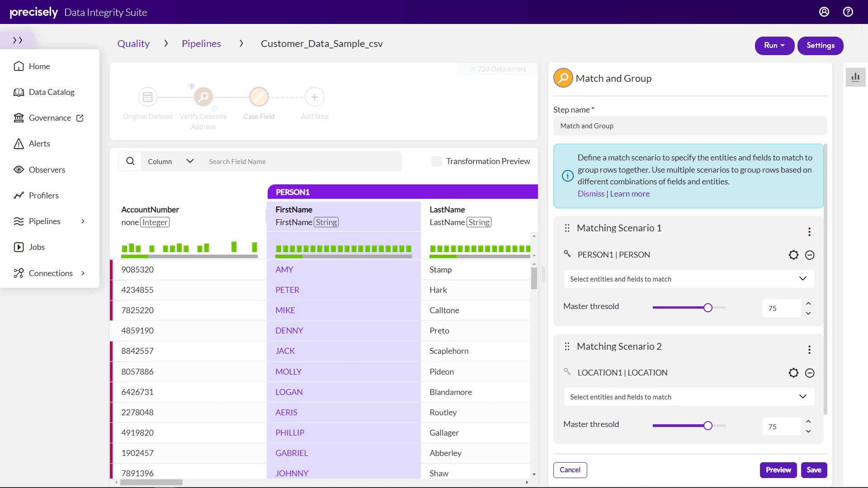Open pipeline Settings
Viewport: 868px width, 488px height.
[x=820, y=46]
